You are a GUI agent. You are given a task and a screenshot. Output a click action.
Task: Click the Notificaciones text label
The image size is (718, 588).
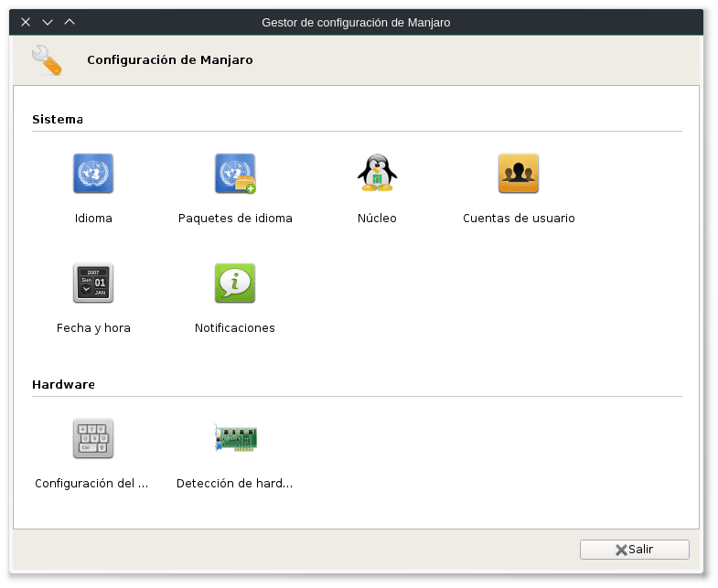coord(235,328)
